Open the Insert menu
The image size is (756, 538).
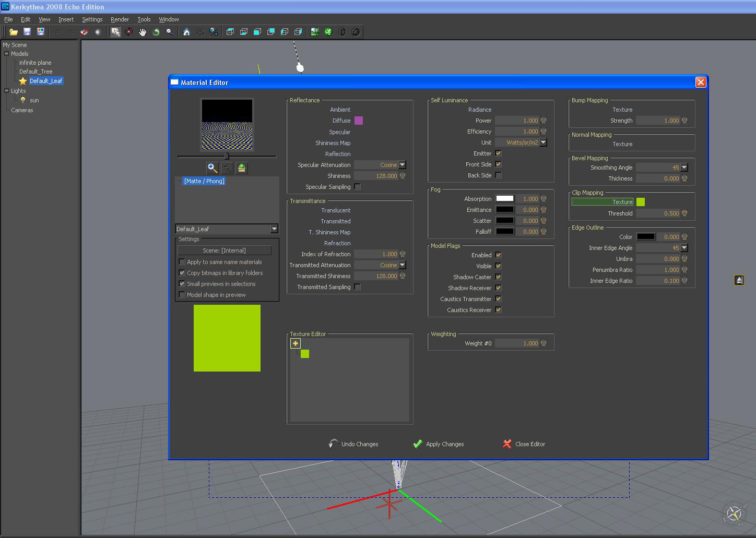(x=66, y=19)
